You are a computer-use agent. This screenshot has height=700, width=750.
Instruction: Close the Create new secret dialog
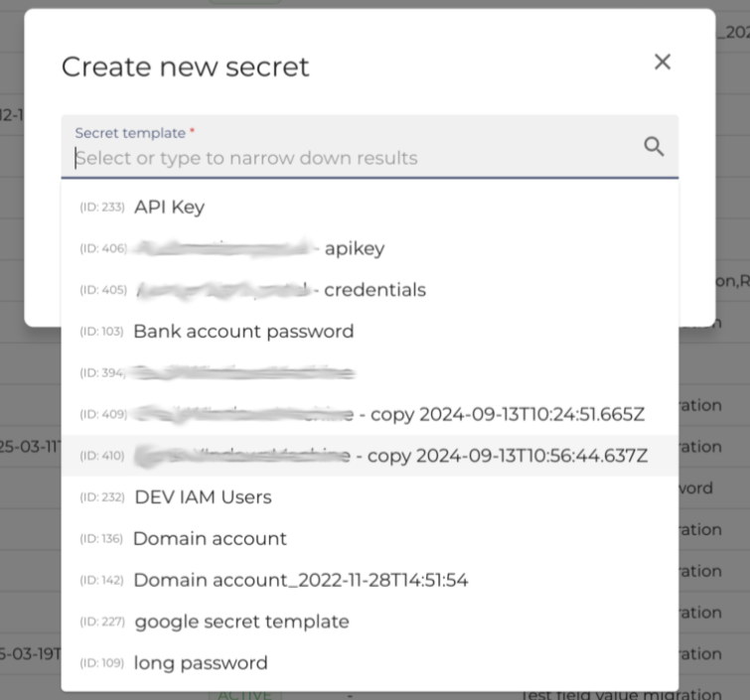(663, 62)
